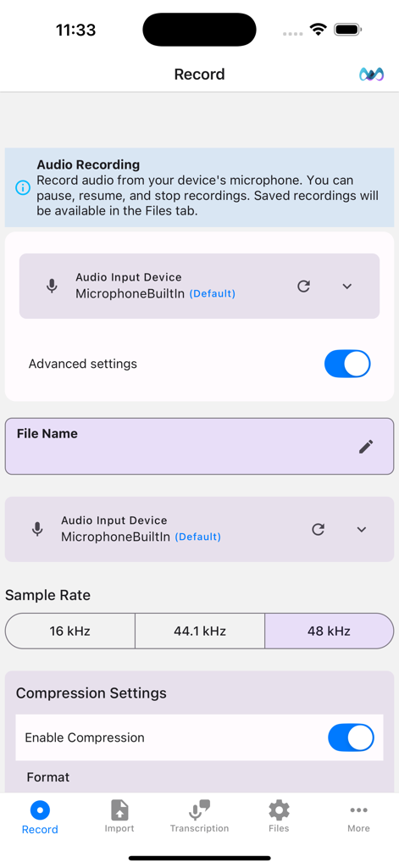
Task: Open the Transcription tab
Action: click(199, 816)
